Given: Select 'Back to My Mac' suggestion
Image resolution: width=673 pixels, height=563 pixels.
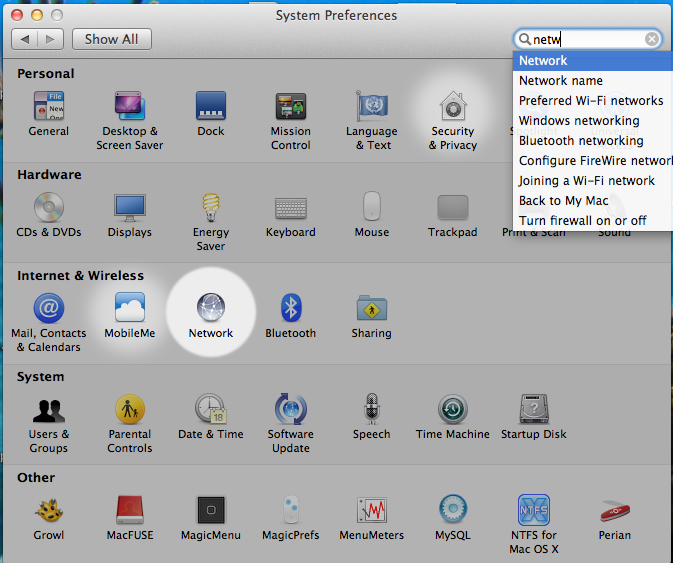Looking at the screenshot, I should (593, 200).
